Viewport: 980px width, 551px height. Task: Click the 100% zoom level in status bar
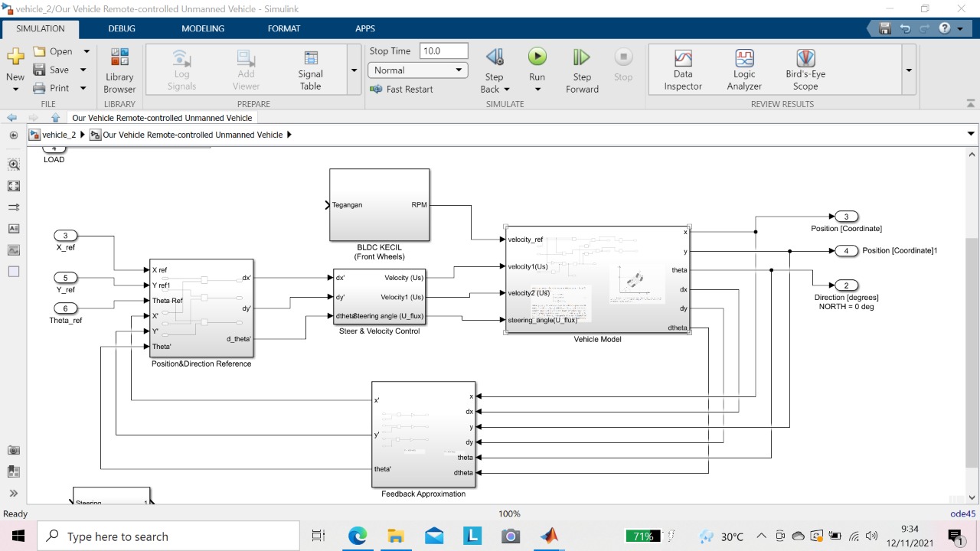(x=509, y=514)
